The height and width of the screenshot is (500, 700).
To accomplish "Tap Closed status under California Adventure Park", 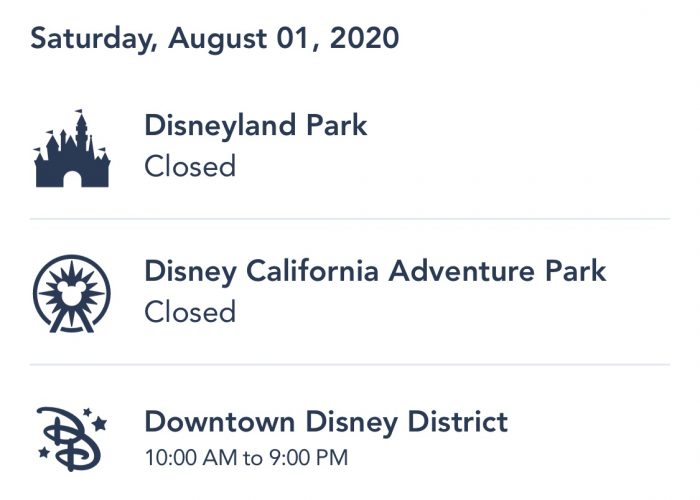I will 190,312.
